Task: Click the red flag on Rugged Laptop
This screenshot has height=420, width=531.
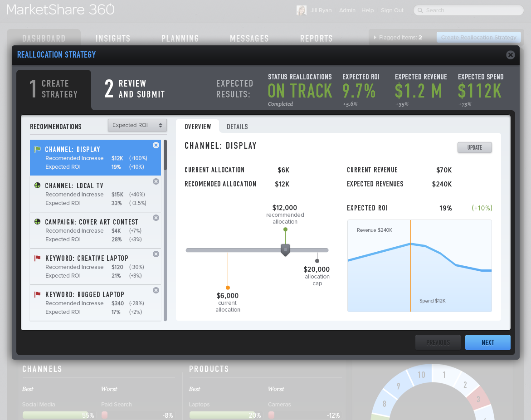Action: pyautogui.click(x=37, y=294)
